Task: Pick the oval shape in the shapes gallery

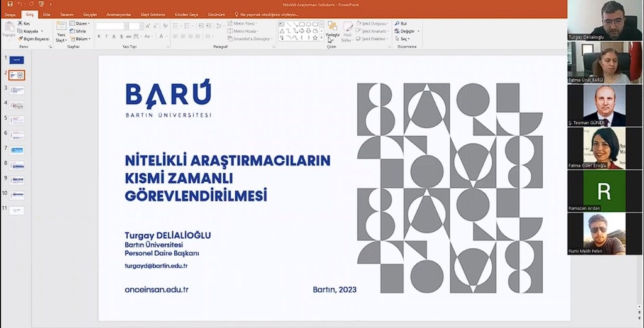Action: point(308,25)
